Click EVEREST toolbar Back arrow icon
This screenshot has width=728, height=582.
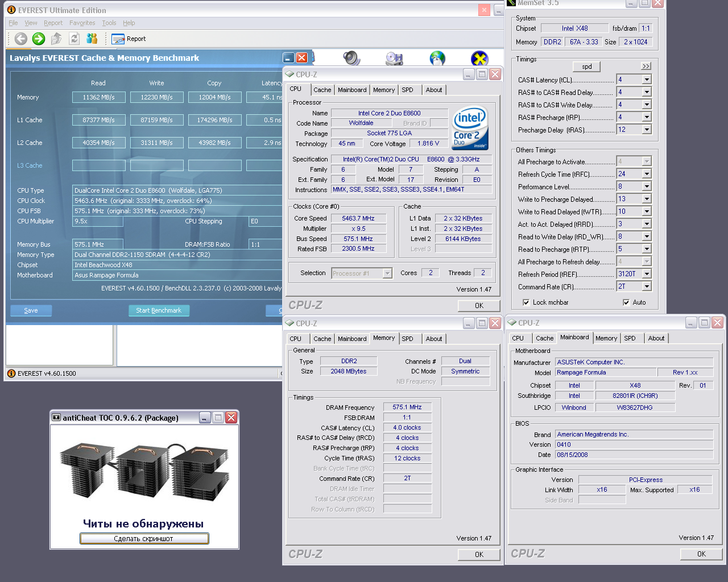click(21, 39)
